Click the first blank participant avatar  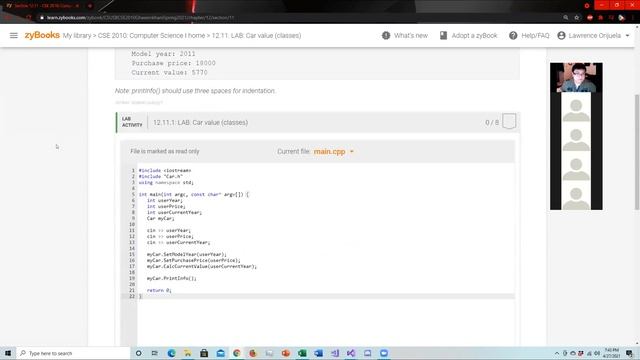pos(576,111)
